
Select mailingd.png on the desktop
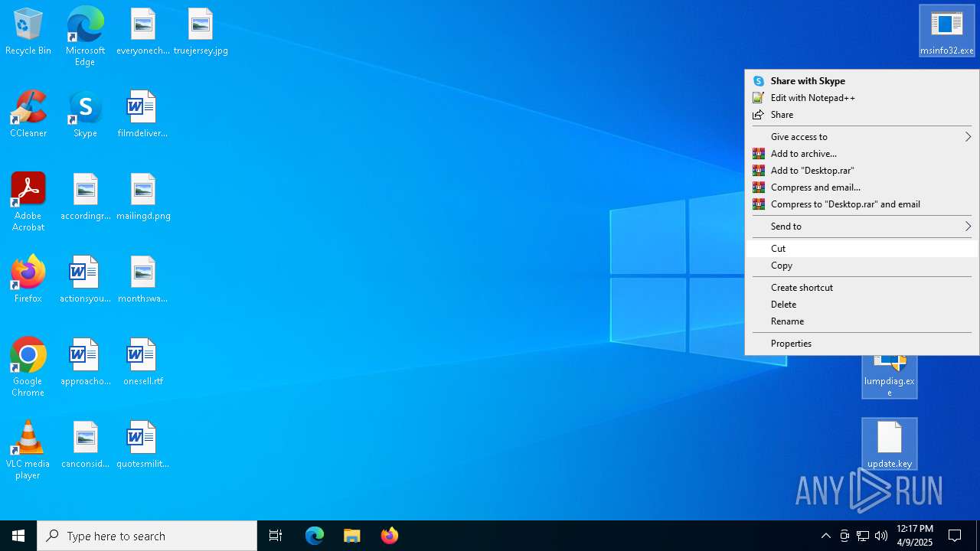pos(143,197)
